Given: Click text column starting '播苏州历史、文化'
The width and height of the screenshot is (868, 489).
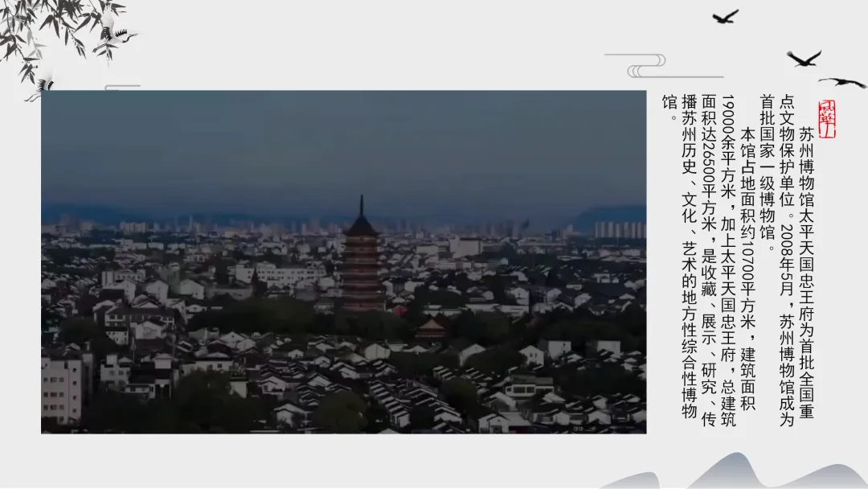Looking at the screenshot, I should coord(690,257).
